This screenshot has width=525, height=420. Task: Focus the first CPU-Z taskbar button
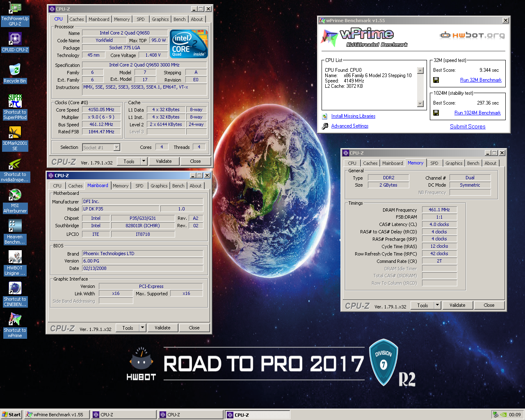[123, 415]
